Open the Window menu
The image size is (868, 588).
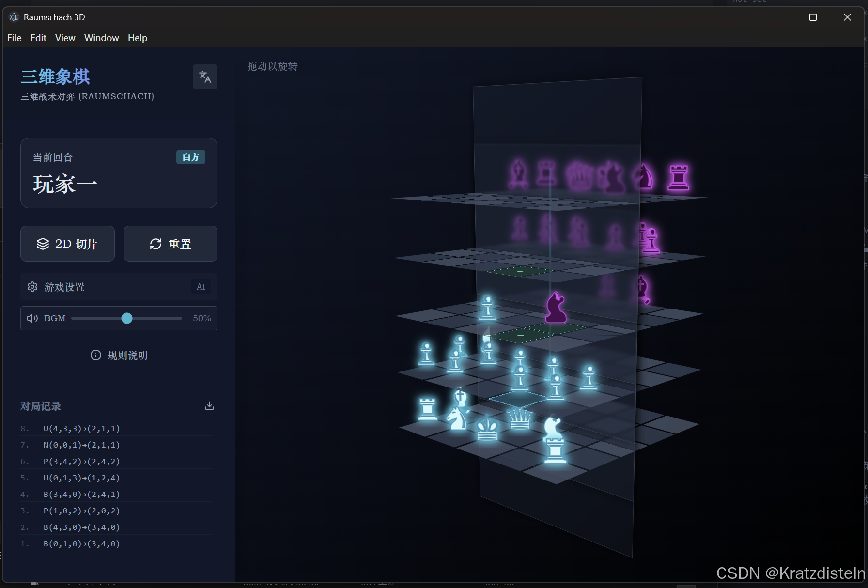101,38
